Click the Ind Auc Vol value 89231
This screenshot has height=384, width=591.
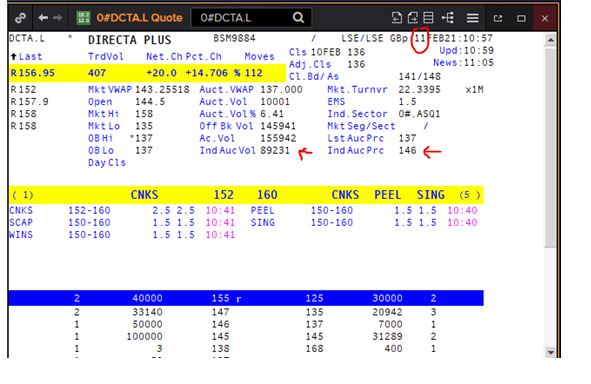tap(275, 150)
